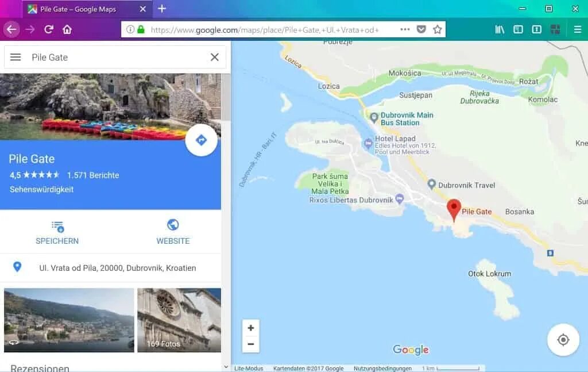Click the Komolac map label
This screenshot has height=372, width=588.
[x=543, y=99]
